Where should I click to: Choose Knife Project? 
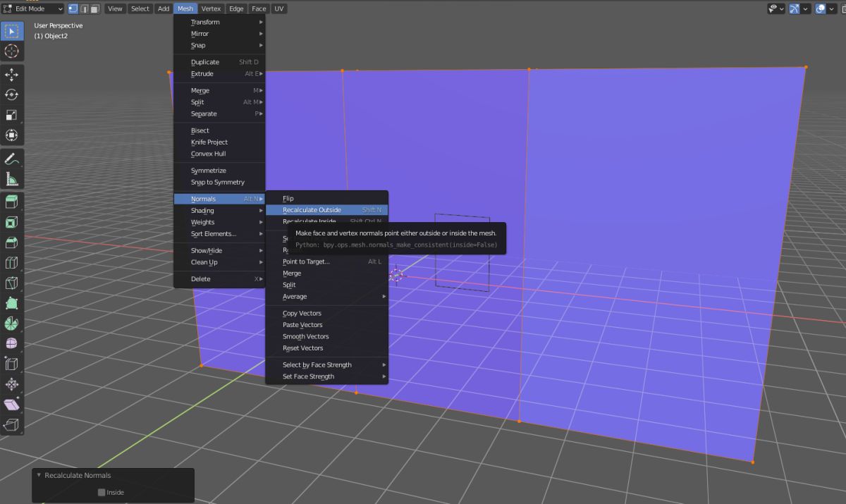(219, 142)
